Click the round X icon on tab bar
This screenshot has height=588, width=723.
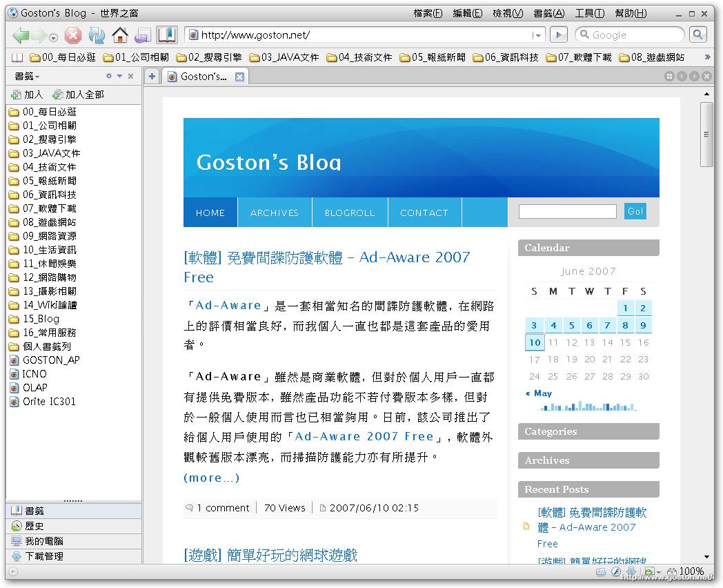tap(707, 77)
